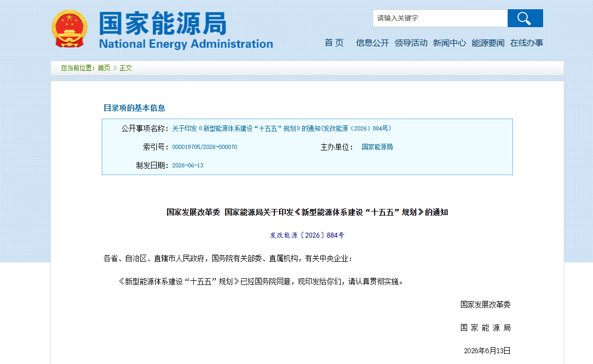Click the 国家发展改革委 signature line
This screenshot has height=364, width=593.
(x=485, y=304)
